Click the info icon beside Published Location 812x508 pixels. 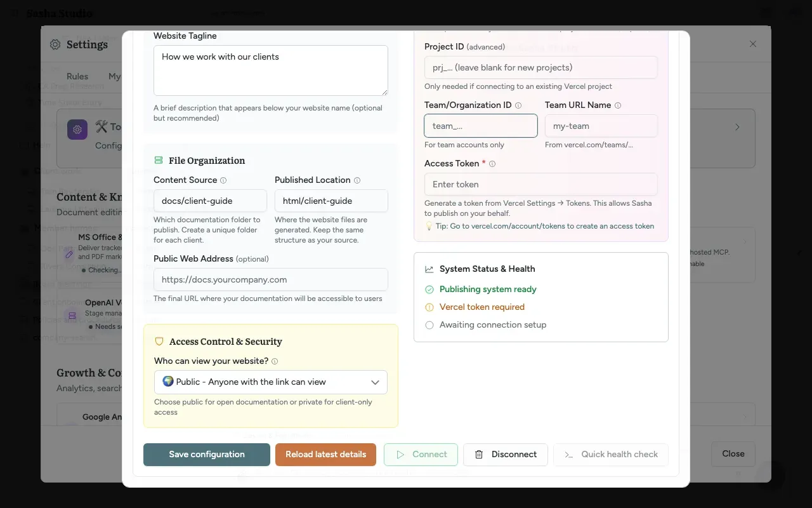[357, 180]
